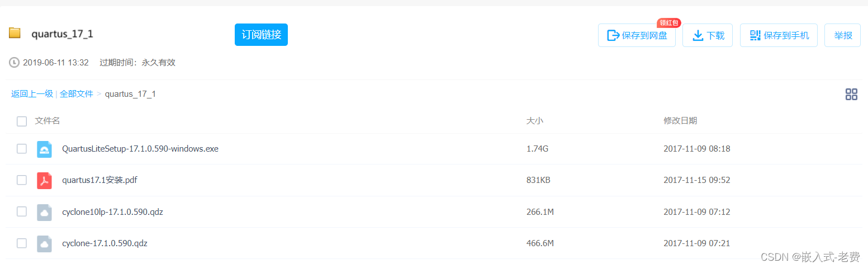Tick the cyclone-17.1.0.590.qdz checkbox
The width and height of the screenshot is (868, 268).
click(22, 243)
